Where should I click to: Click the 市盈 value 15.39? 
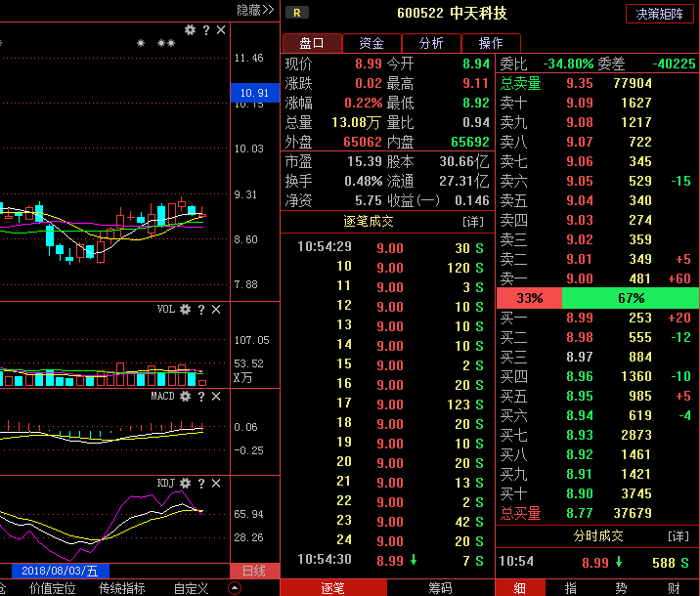365,161
